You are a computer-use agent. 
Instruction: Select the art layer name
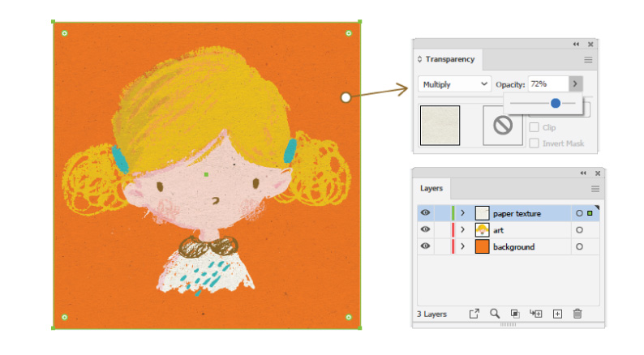pos(498,230)
